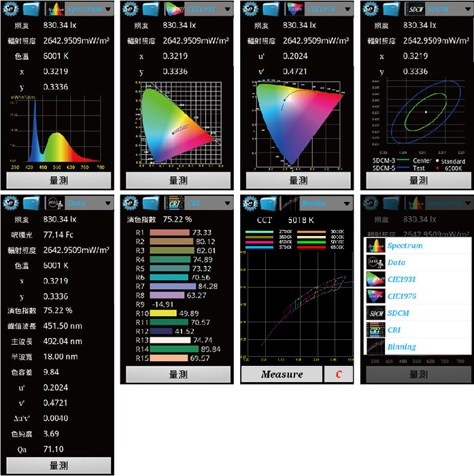This screenshot has height=476, width=474.
Task: Click Data icon in mode list
Action: click(x=375, y=262)
